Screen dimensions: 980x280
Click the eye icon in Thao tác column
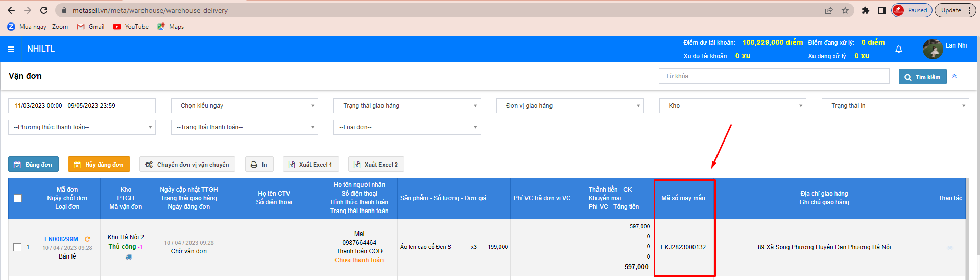click(x=950, y=248)
